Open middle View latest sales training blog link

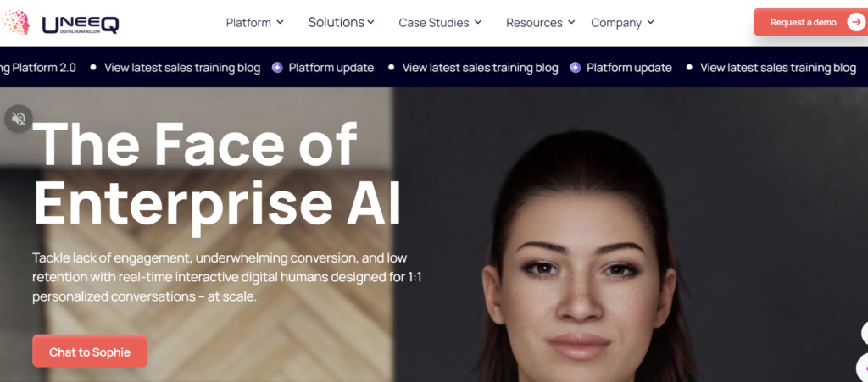pos(480,68)
